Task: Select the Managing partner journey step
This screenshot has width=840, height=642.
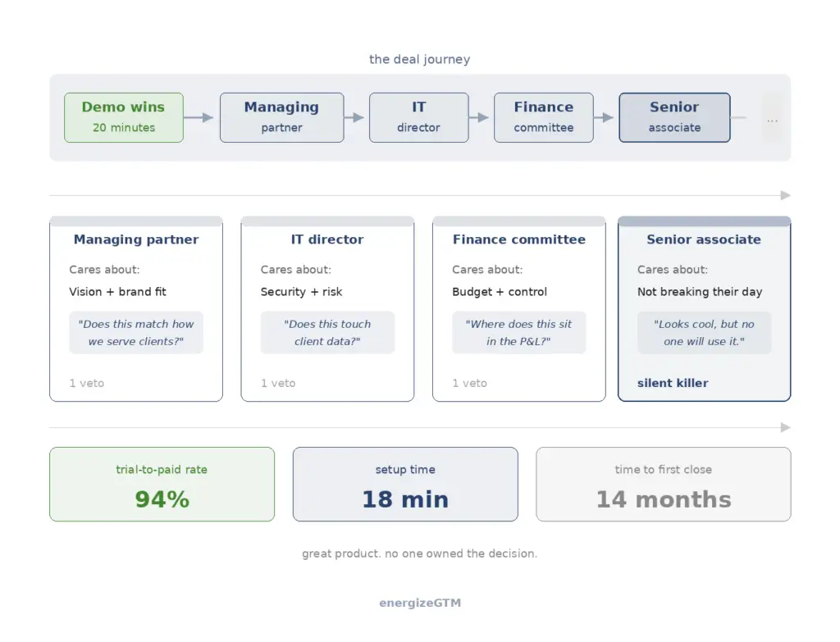Action: [x=281, y=117]
